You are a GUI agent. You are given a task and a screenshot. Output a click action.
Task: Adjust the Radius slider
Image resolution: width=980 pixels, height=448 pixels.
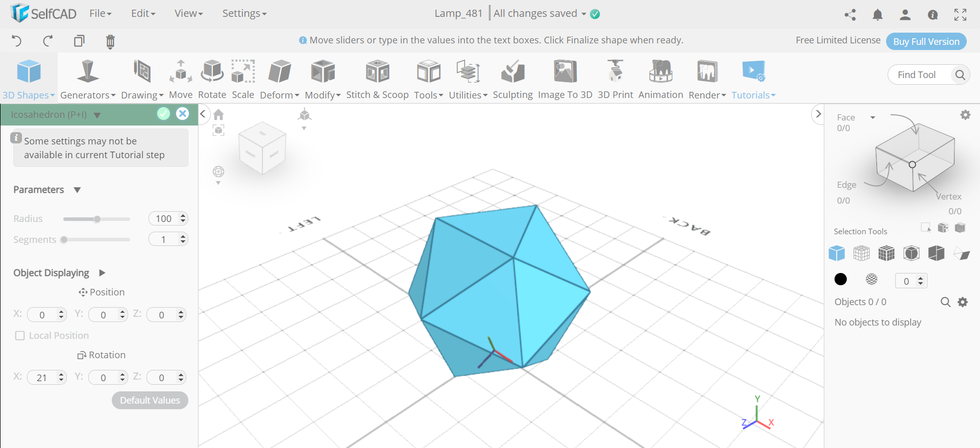click(x=97, y=219)
